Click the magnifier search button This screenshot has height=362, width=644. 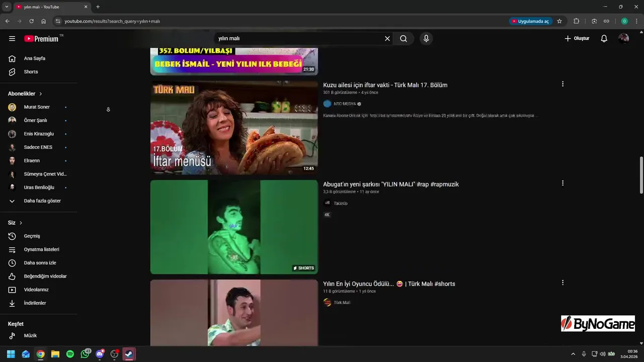[404, 38]
